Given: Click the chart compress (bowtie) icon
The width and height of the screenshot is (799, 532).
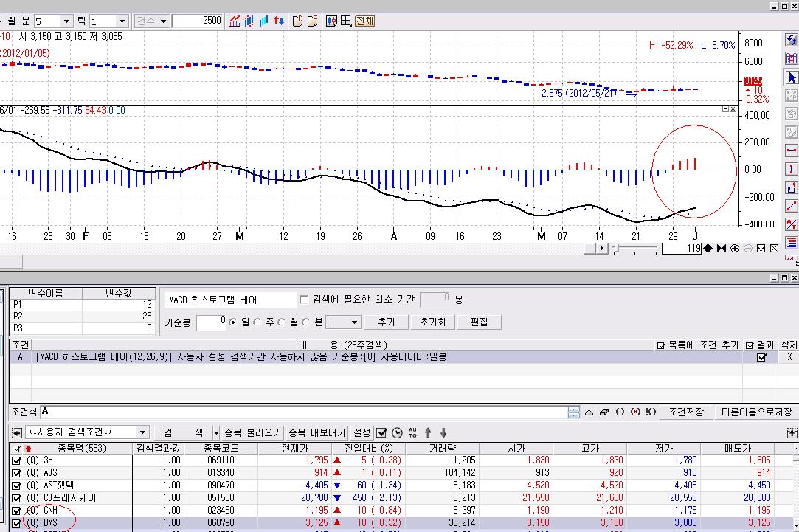Looking at the screenshot, I should click(x=721, y=248).
